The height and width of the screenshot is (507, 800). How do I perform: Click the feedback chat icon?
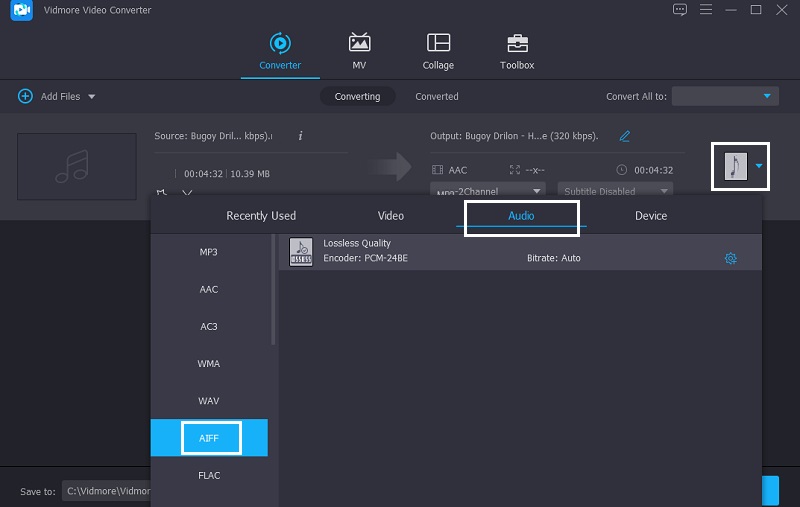680,10
